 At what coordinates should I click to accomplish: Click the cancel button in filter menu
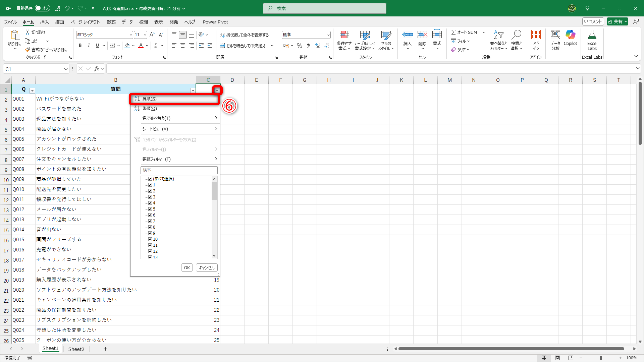click(x=207, y=267)
